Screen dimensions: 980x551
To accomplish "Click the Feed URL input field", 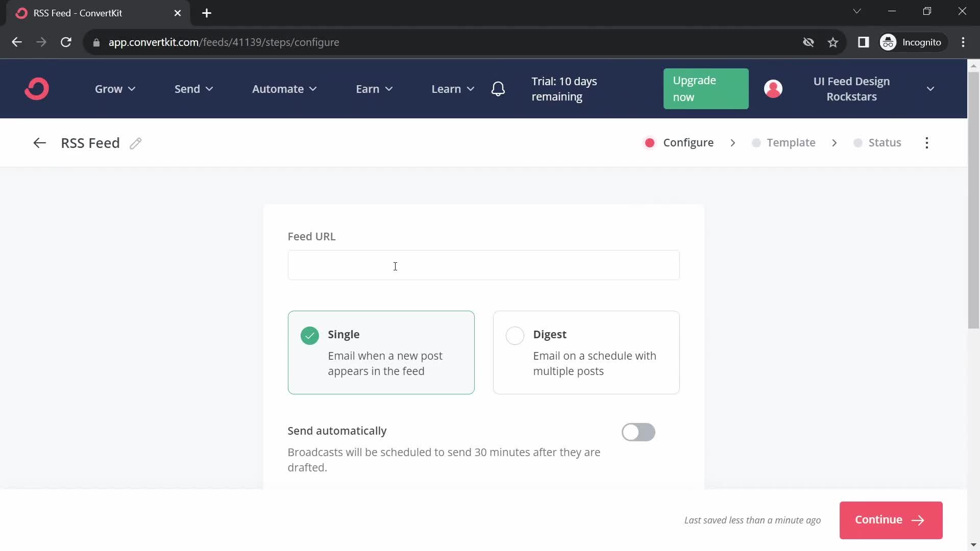I will coord(483,265).
